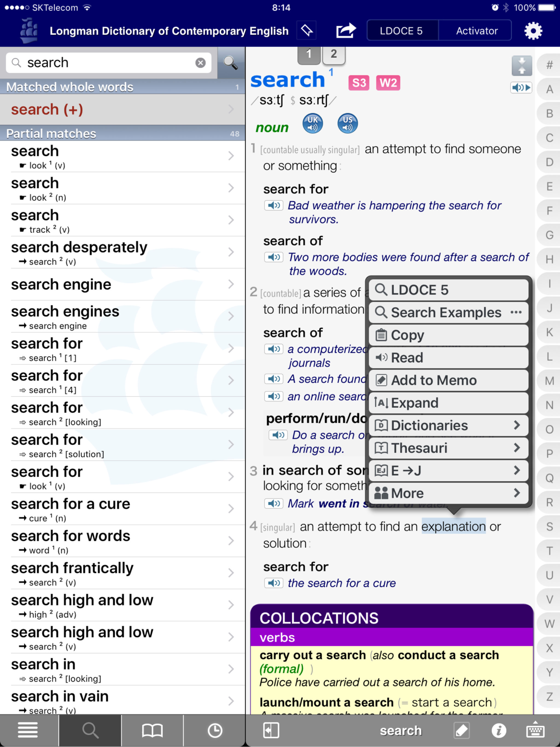Jump to letter M in the alphabet index
This screenshot has width=560, height=747.
point(549,381)
